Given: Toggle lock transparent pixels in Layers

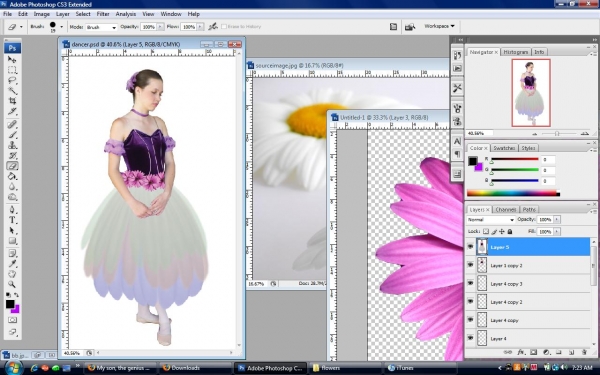Looking at the screenshot, I should click(x=486, y=232).
